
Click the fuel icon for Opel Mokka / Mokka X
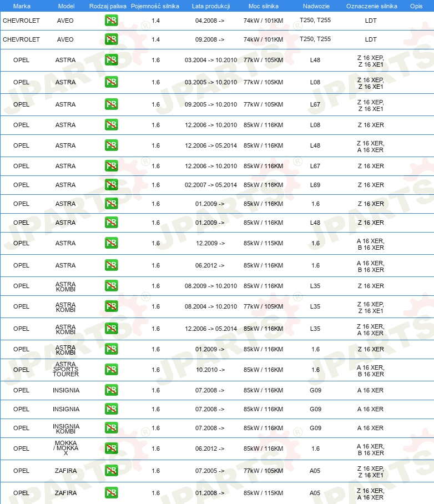(111, 448)
